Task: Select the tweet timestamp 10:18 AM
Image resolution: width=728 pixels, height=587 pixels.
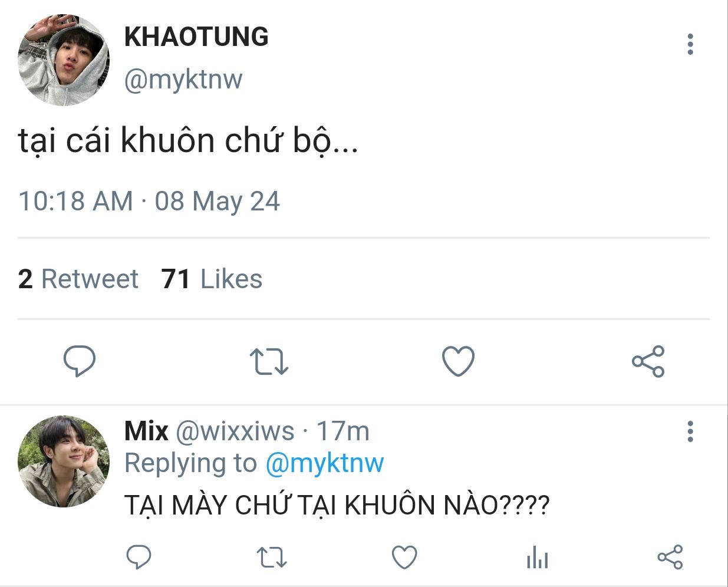Action: (x=75, y=201)
